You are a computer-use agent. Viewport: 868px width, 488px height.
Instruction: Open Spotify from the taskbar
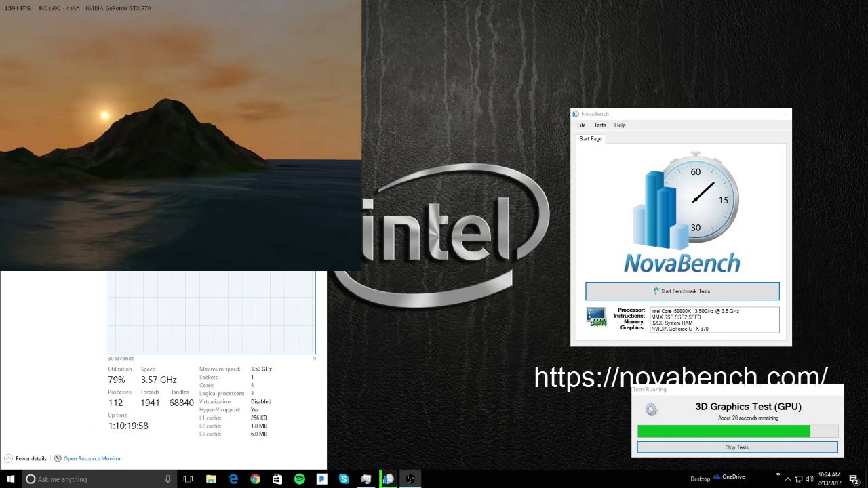(x=300, y=479)
